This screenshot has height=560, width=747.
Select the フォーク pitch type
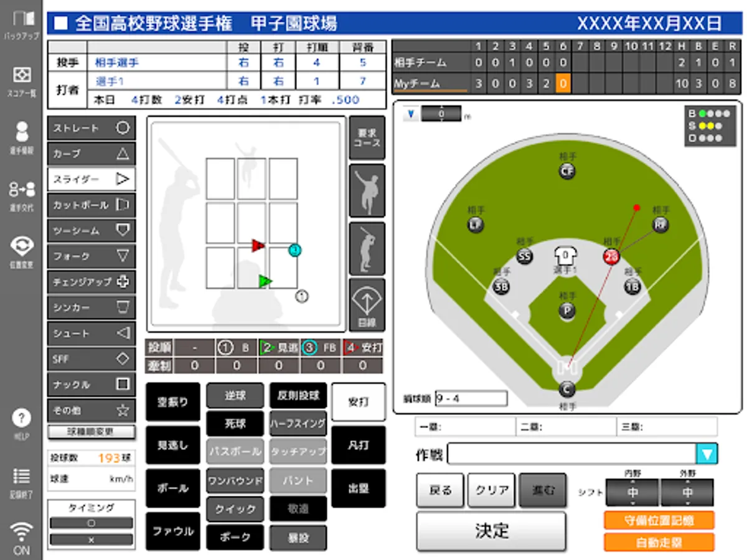[92, 256]
